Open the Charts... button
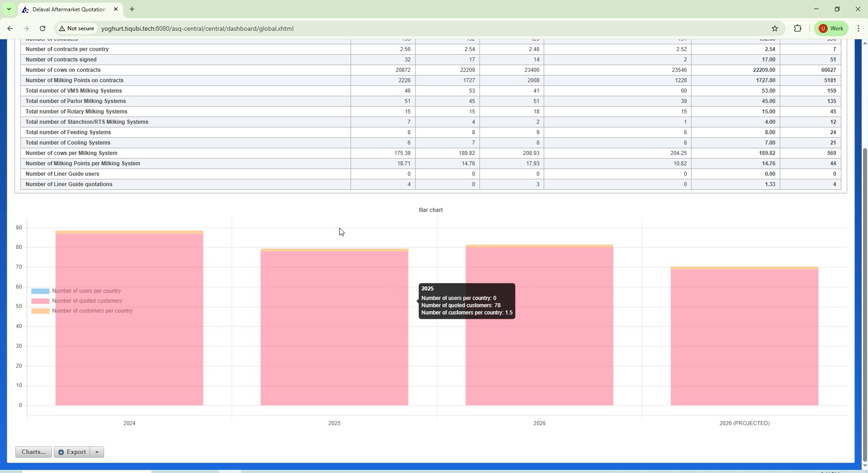Screen dimensions: 868x473 pos(33,452)
